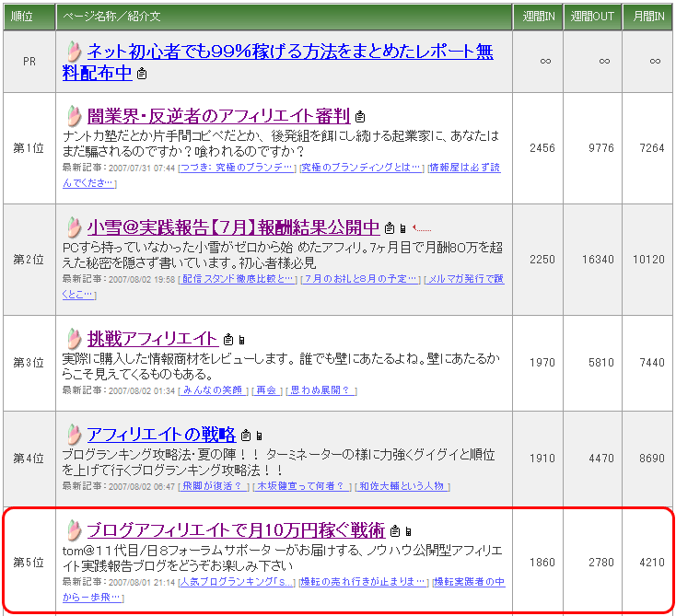Open ブログアフィリエイトで月10万円稼ぐ戦術 link
Image resolution: width=676 pixels, height=616 pixels.
(236, 530)
